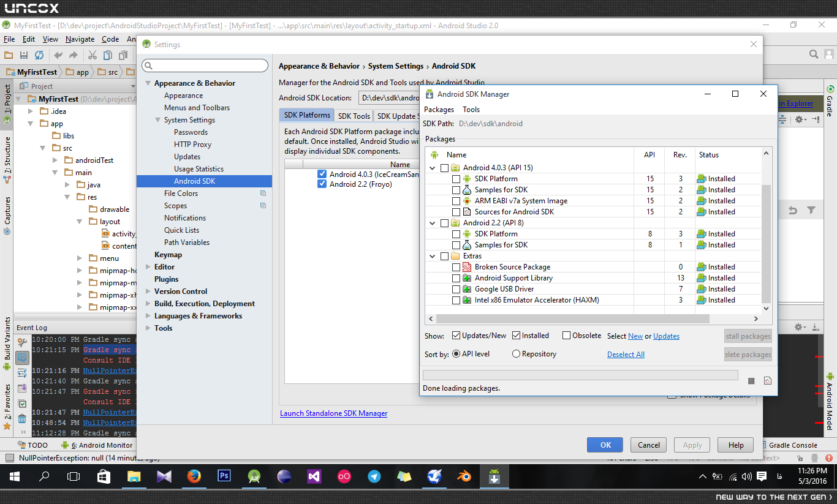The height and width of the screenshot is (504, 837).
Task: Open SDK Manager log icon
Action: coord(767,381)
